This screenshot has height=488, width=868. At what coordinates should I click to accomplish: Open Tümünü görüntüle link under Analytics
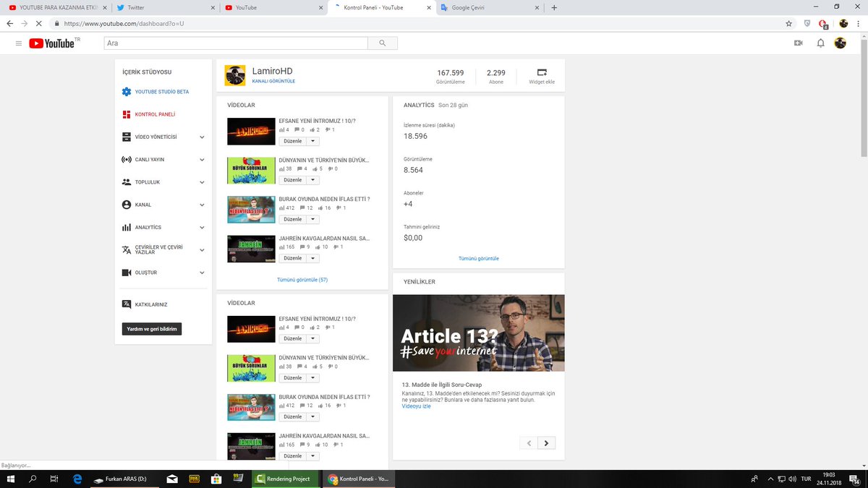[478, 258]
